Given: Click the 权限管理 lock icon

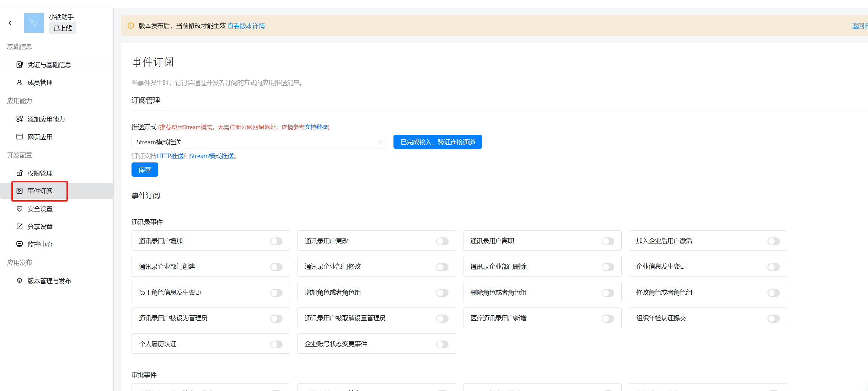Looking at the screenshot, I should point(20,173).
